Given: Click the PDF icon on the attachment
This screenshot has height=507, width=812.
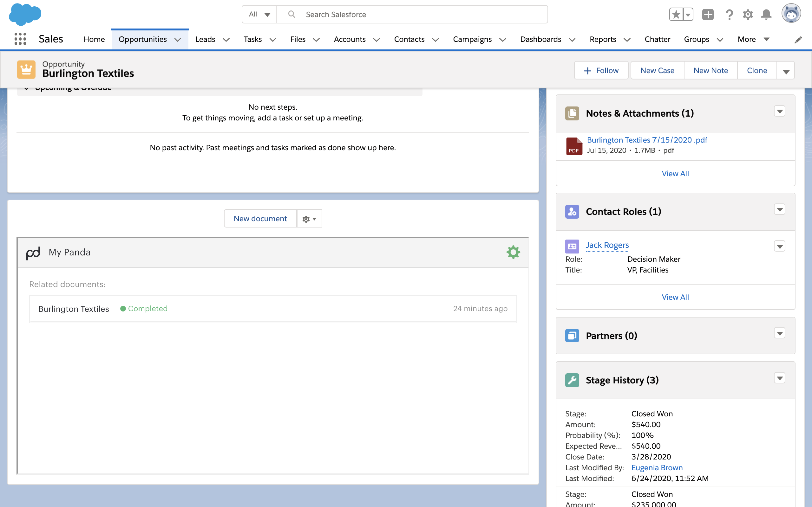Looking at the screenshot, I should point(573,146).
